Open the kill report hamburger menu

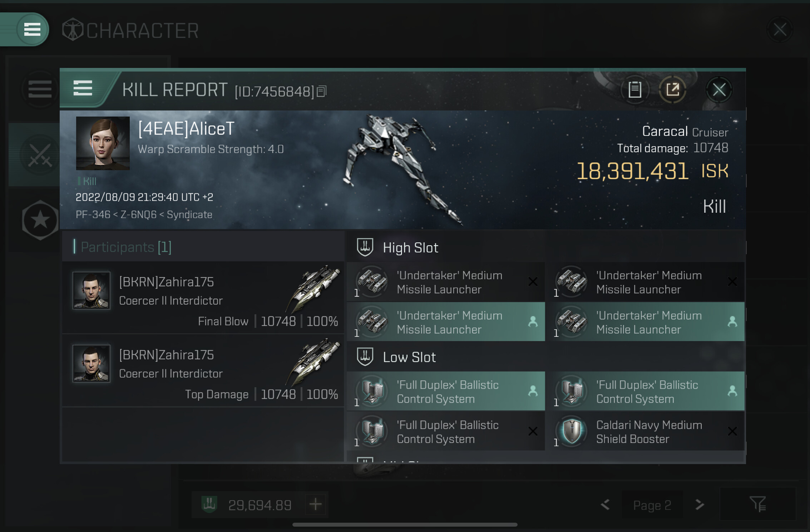click(83, 88)
